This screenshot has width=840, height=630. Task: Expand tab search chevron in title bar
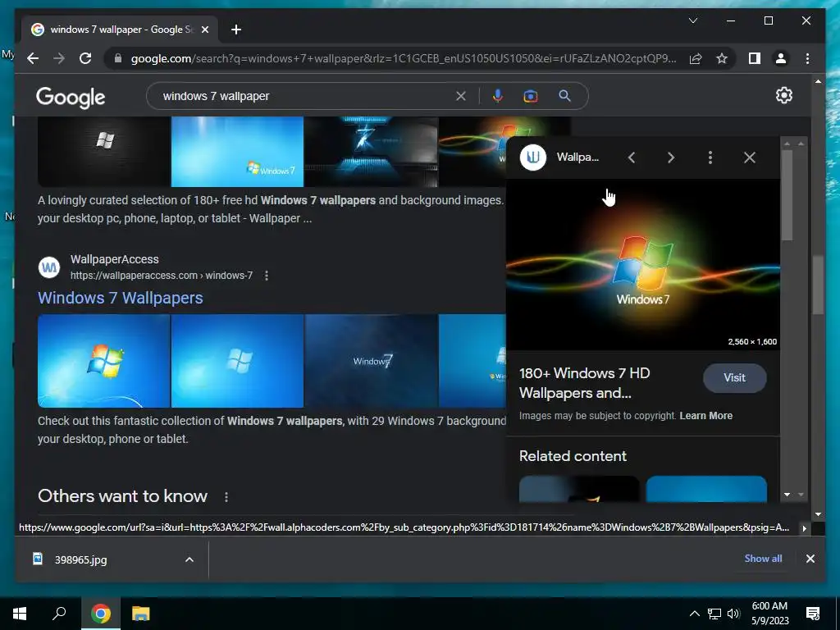click(692, 21)
